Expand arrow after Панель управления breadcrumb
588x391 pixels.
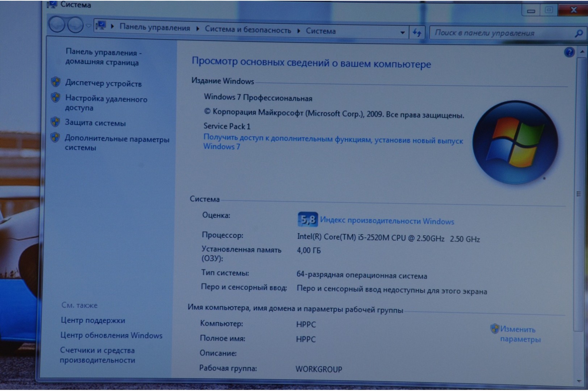point(198,29)
